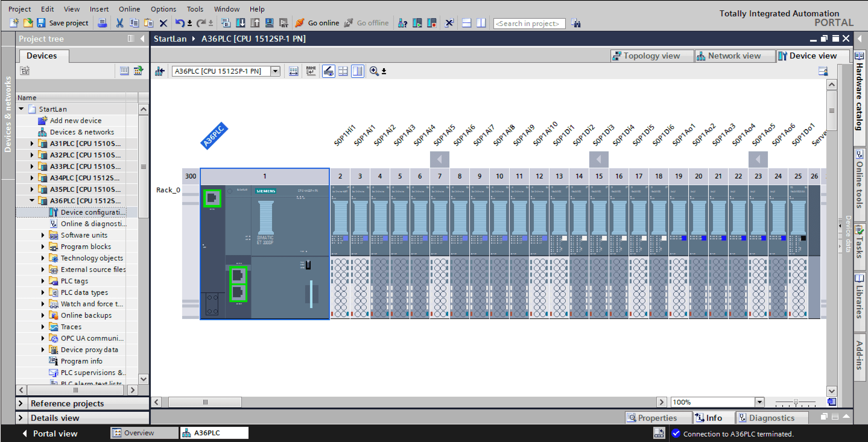868x442 pixels.
Task: Switch to Portal view
Action: (x=50, y=433)
